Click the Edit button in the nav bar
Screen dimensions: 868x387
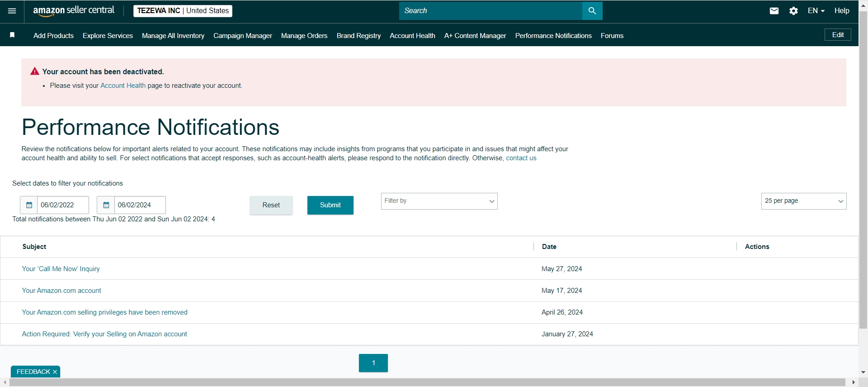(838, 35)
